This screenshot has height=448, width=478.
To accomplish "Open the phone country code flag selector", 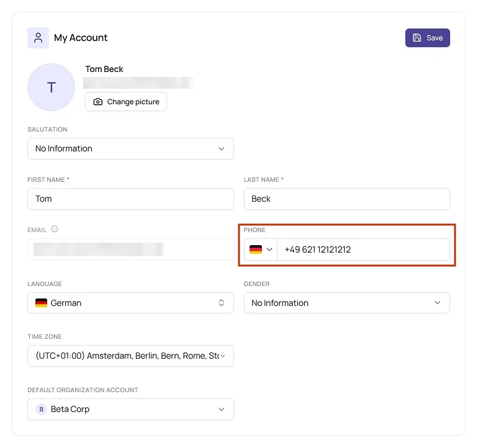I will pyautogui.click(x=261, y=249).
